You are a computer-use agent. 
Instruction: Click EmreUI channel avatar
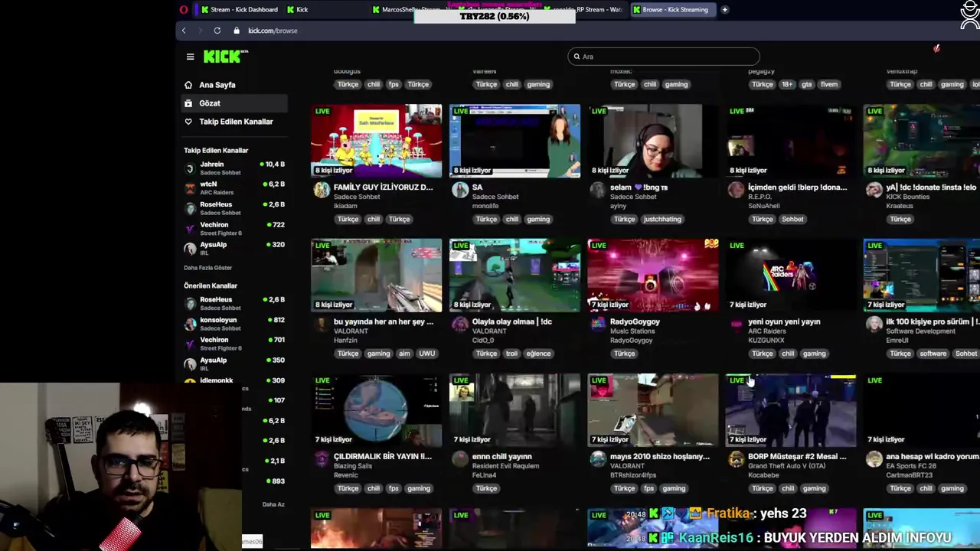[x=874, y=324]
